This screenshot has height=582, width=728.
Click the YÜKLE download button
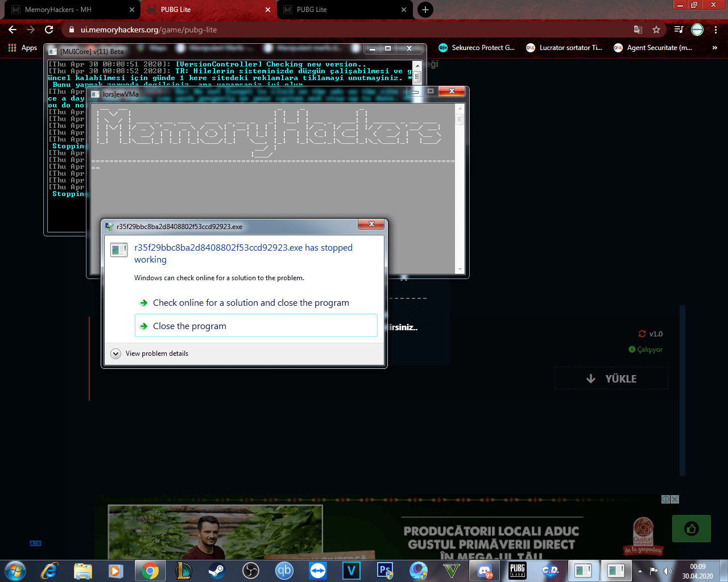click(611, 379)
